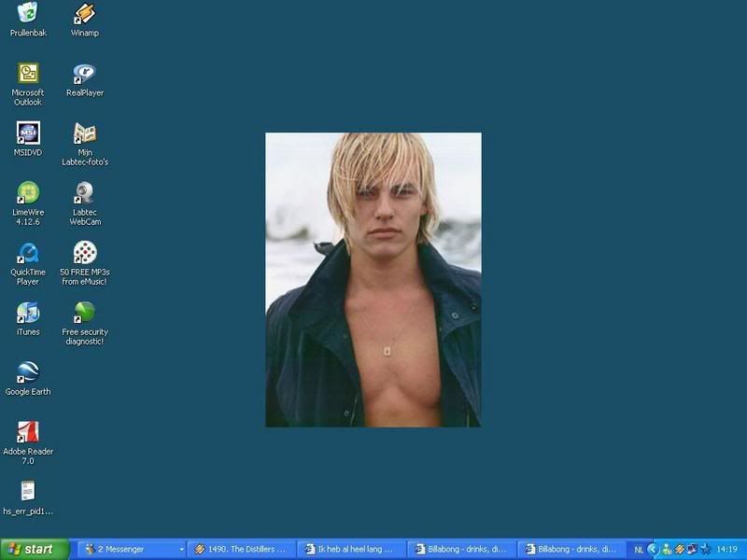Open the Mijn Labtec-foto's shortcut
The height and width of the screenshot is (560, 747).
click(85, 133)
